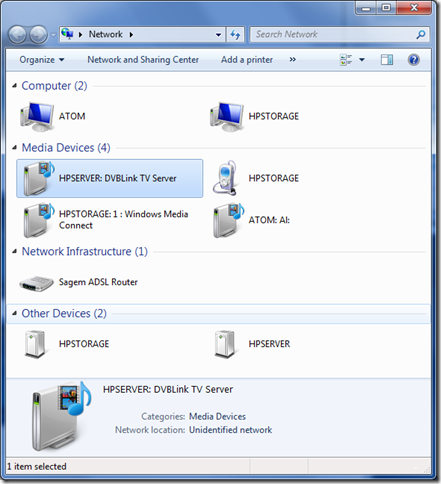Collapse the Network Infrastructure (1) group

pos(14,252)
